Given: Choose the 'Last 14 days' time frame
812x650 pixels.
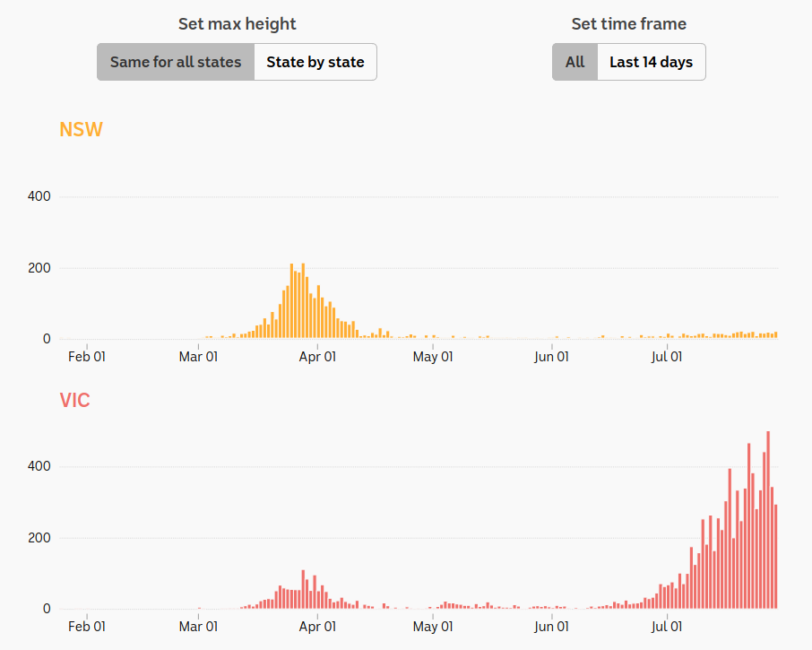Looking at the screenshot, I should click(x=651, y=62).
